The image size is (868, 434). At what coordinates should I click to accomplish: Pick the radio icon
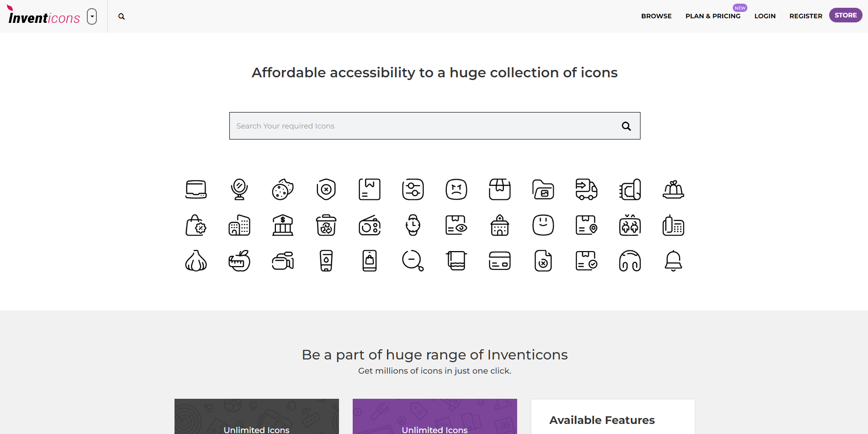click(370, 225)
